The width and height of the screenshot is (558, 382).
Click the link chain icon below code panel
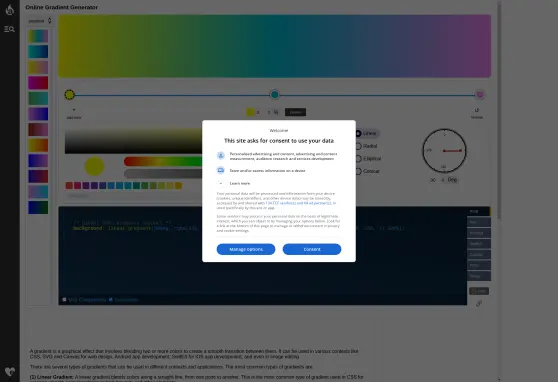[x=479, y=303]
